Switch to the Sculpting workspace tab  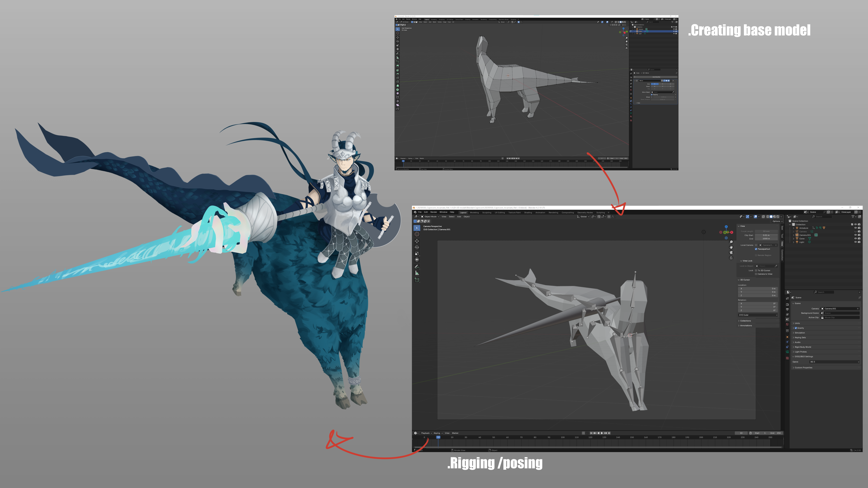coord(487,213)
